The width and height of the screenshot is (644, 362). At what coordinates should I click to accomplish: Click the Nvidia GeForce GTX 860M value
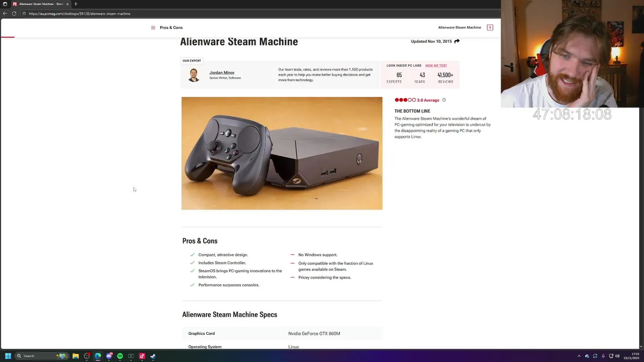314,334
